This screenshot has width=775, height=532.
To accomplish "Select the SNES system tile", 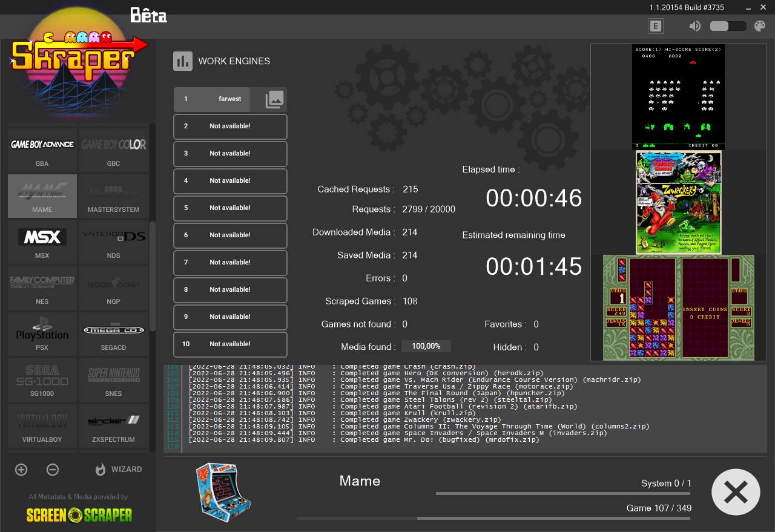I will coord(114,379).
